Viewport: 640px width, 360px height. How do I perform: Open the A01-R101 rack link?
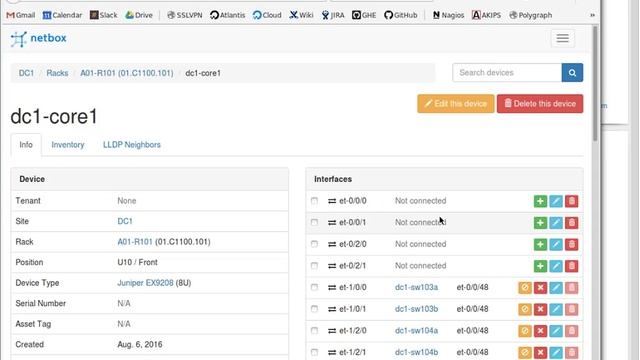[x=135, y=242]
